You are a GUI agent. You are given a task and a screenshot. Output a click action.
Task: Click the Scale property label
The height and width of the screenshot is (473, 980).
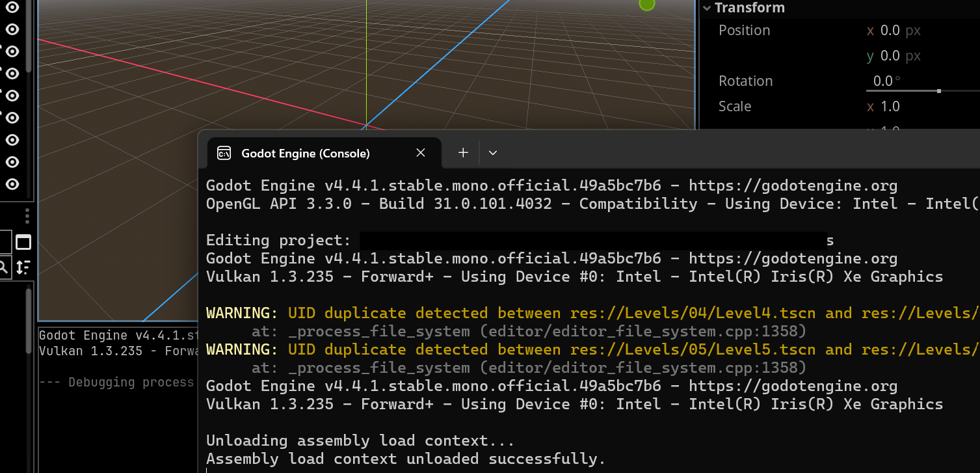735,107
